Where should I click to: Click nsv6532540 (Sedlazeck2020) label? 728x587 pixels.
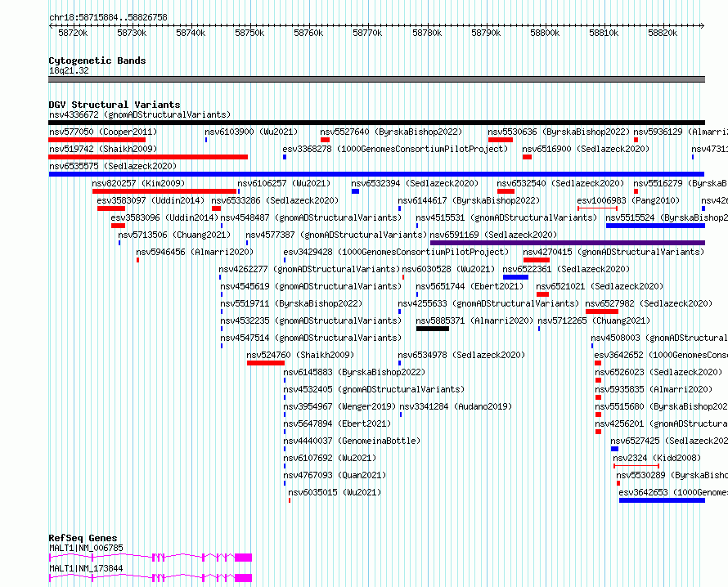click(x=561, y=183)
